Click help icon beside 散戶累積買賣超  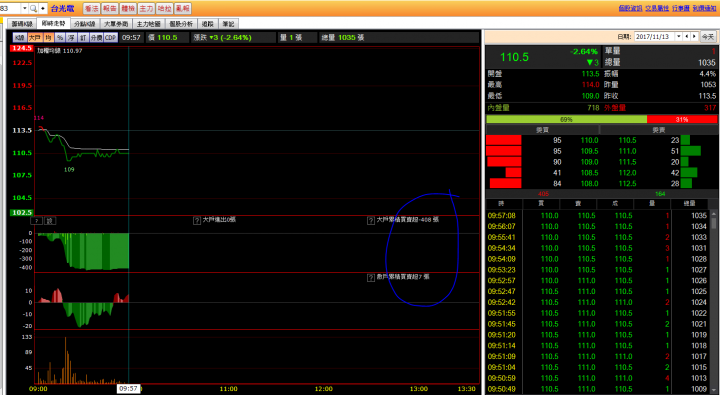tap(371, 278)
